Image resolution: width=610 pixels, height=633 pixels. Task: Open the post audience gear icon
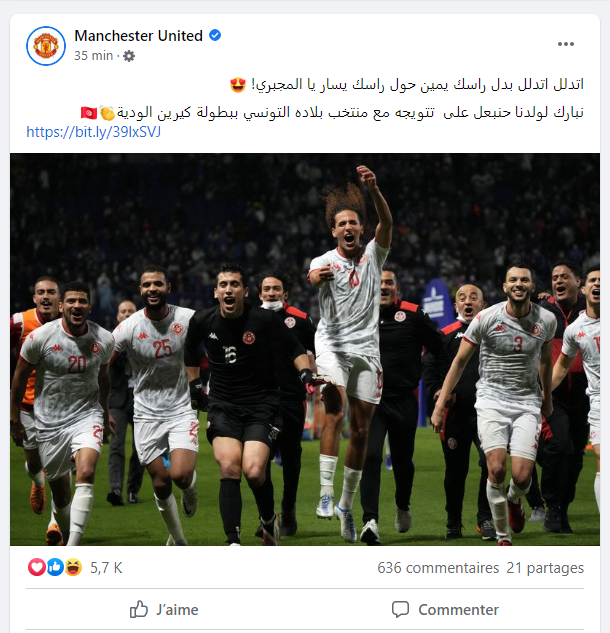pyautogui.click(x=129, y=56)
